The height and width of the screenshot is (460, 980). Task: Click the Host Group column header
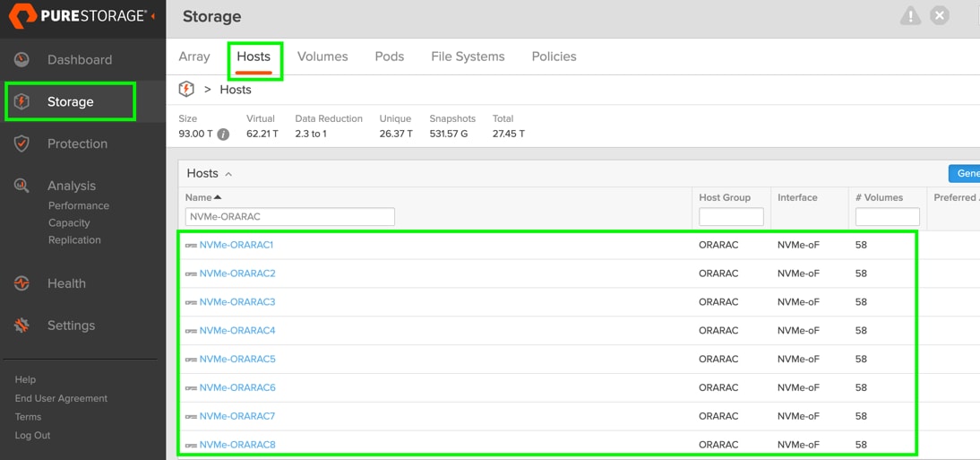[x=725, y=197]
